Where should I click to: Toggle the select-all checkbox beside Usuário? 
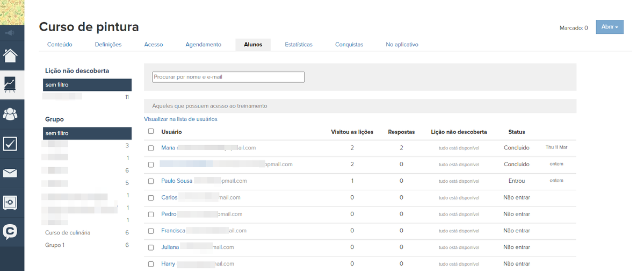pos(151,131)
